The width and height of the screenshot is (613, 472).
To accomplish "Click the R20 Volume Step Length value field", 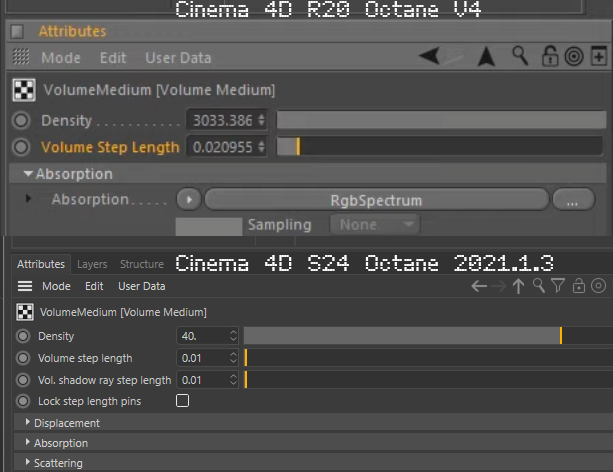I will [222, 147].
